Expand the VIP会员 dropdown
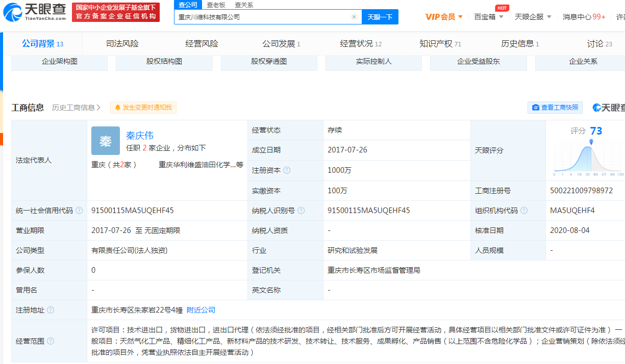This screenshot has width=625, height=364. 444,17
